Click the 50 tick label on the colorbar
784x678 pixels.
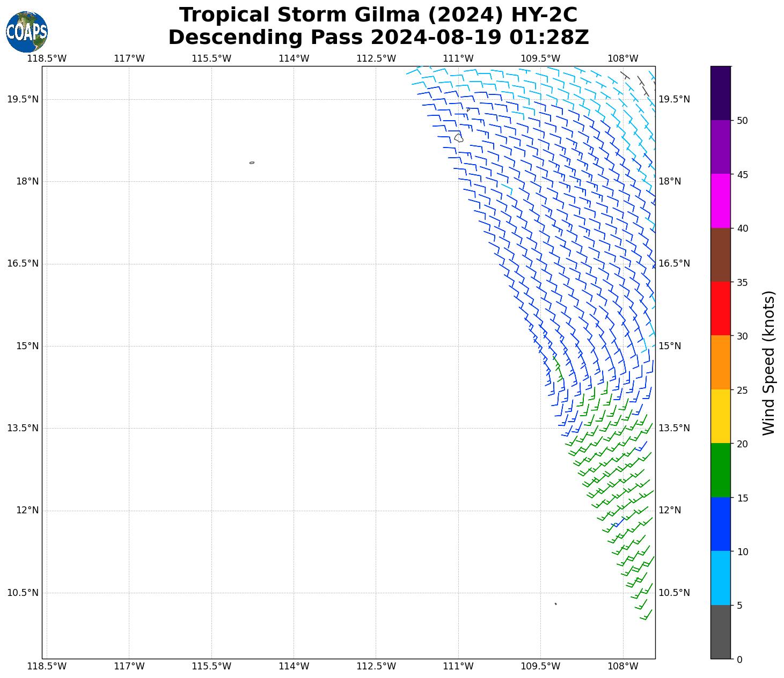tap(743, 121)
